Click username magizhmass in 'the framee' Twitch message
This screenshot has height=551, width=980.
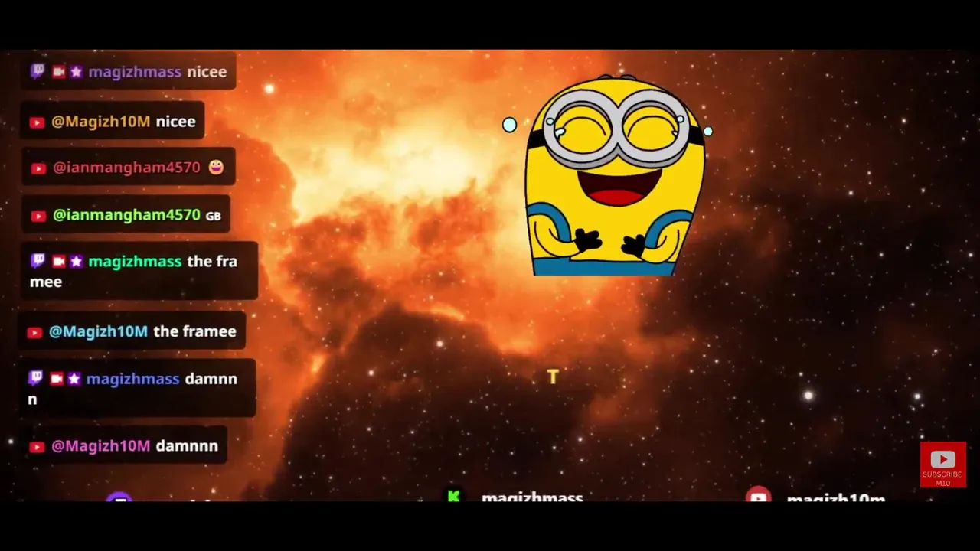(135, 262)
